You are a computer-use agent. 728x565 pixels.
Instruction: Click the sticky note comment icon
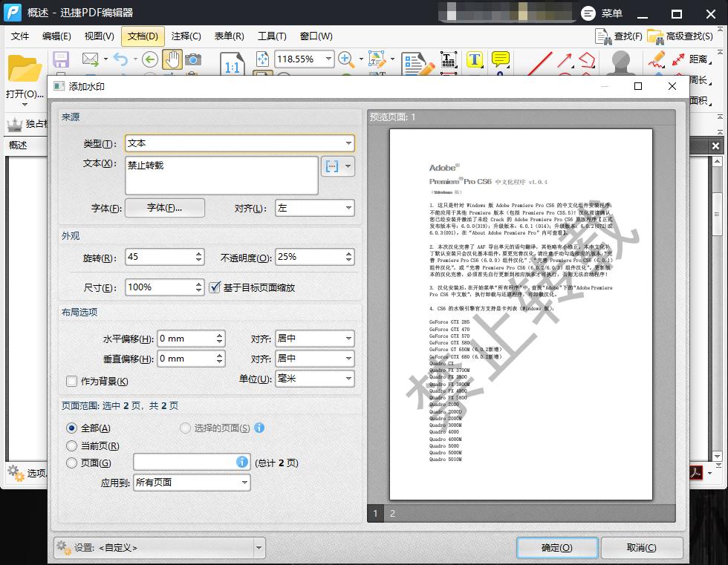(x=501, y=59)
